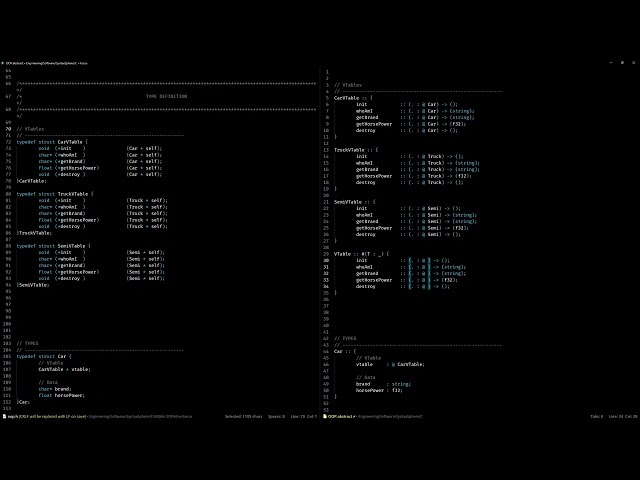Click the '// VTables' comment in left pane

coord(30,129)
